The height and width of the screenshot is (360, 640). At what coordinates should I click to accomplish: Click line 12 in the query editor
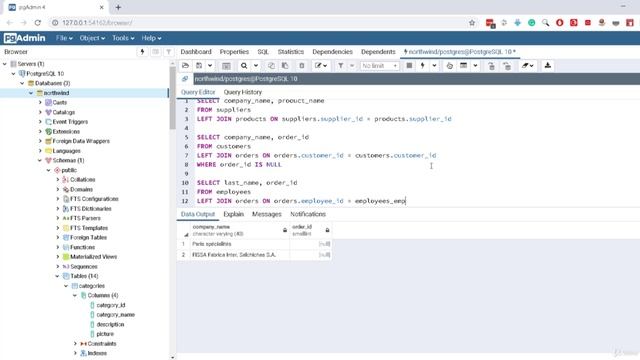click(x=301, y=201)
